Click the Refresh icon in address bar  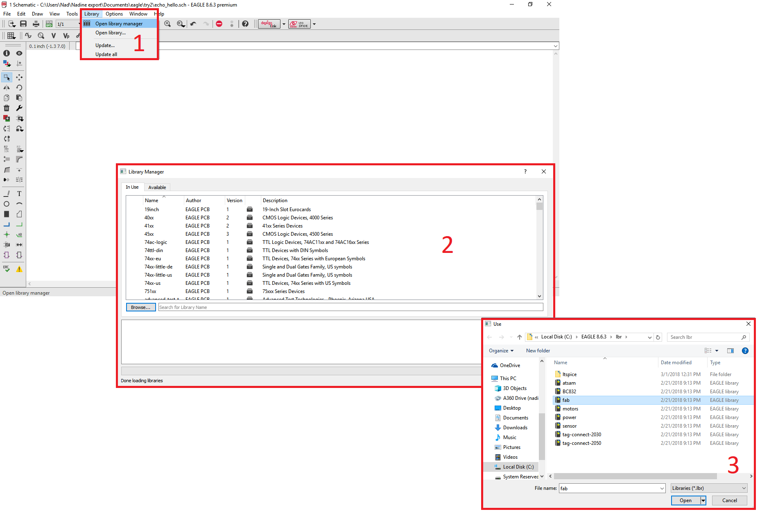(658, 337)
